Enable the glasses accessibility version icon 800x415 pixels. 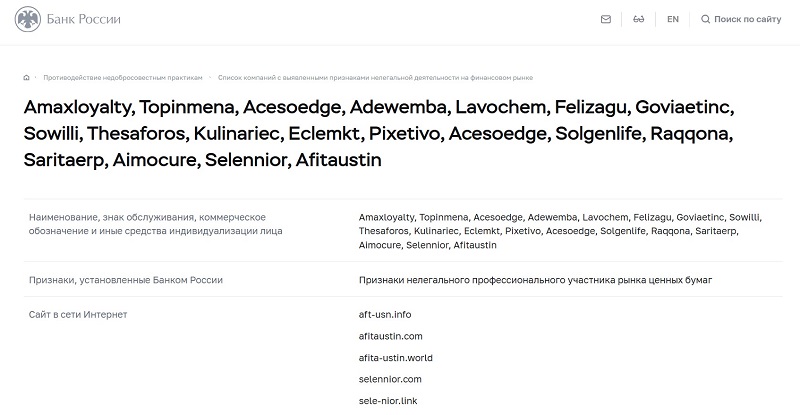point(639,19)
